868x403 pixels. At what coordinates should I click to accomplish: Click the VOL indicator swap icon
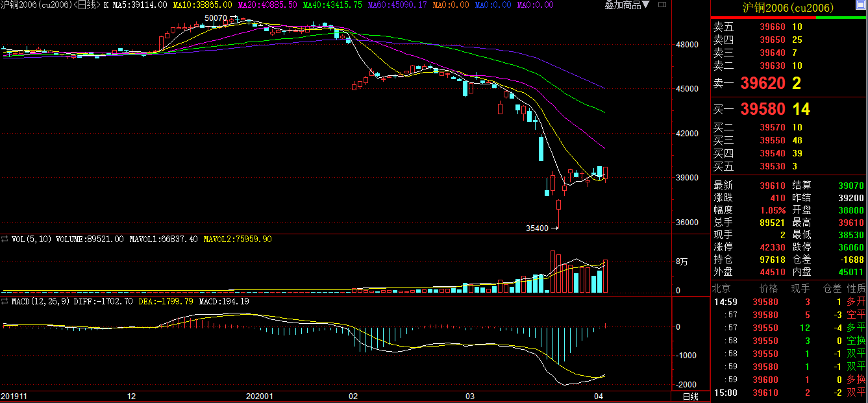point(6,239)
